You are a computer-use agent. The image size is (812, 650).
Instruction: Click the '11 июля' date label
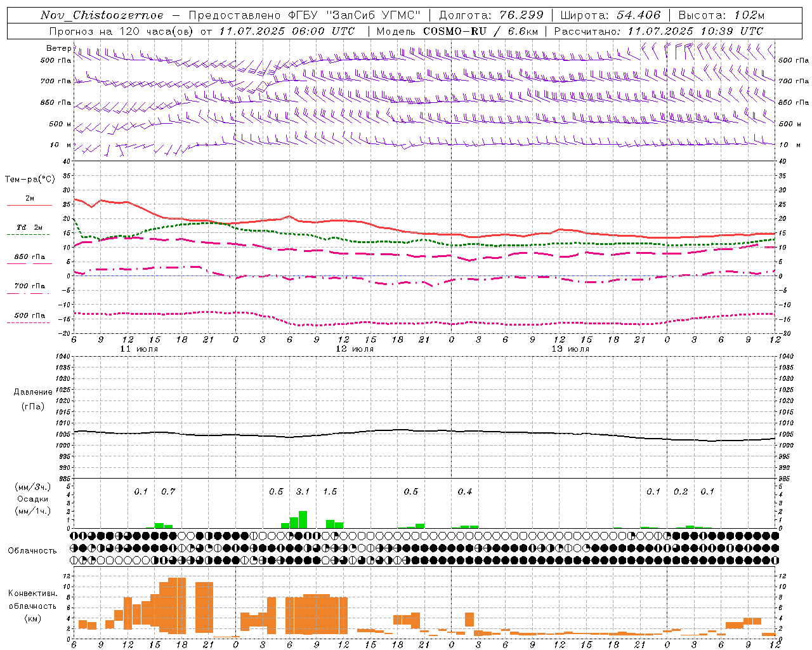(140, 349)
